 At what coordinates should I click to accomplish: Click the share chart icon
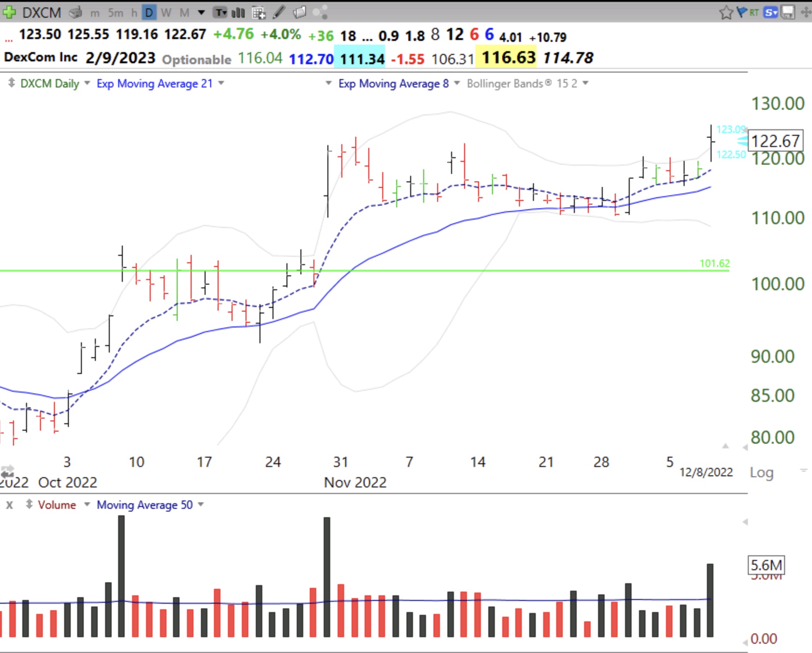pyautogui.click(x=320, y=13)
